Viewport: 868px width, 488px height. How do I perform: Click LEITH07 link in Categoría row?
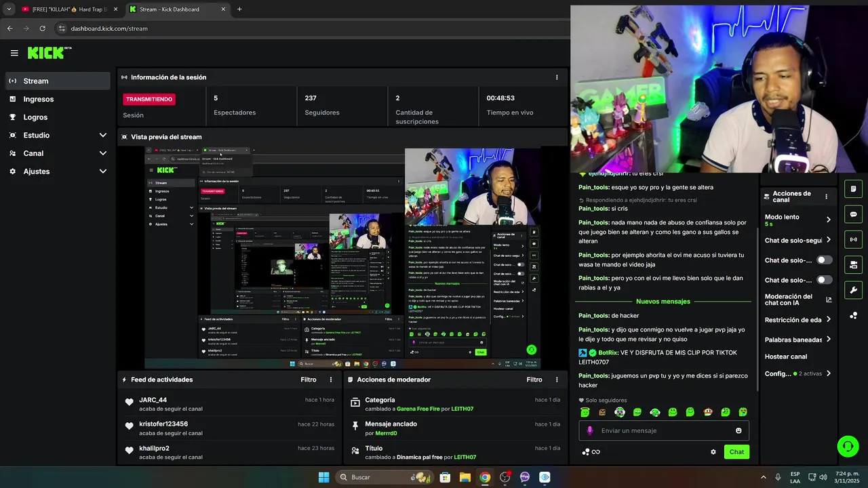462,409
